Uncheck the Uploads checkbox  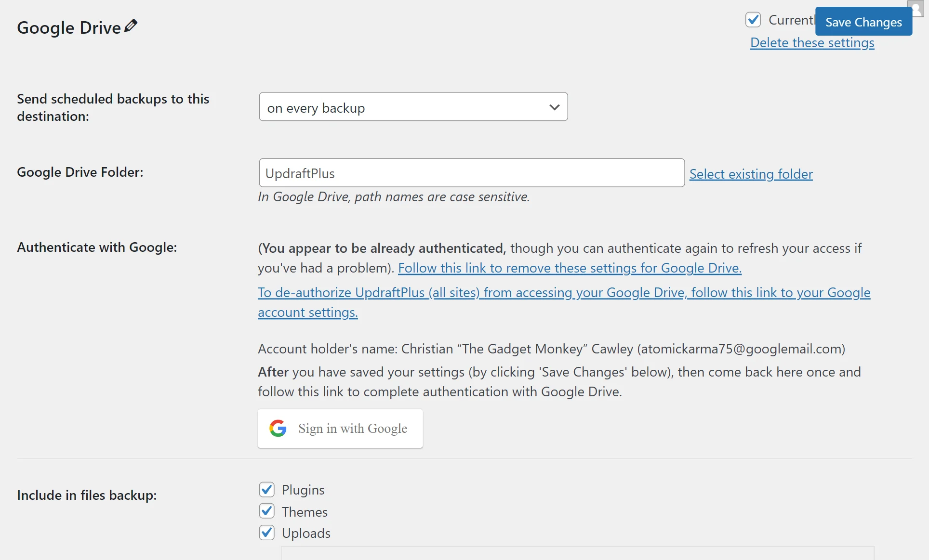[266, 533]
